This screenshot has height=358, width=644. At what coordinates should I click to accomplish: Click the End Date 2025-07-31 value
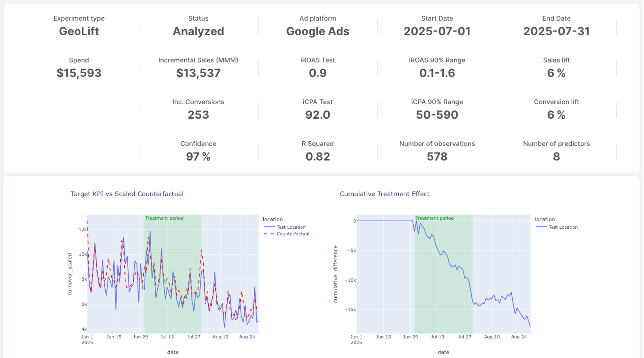pos(556,32)
